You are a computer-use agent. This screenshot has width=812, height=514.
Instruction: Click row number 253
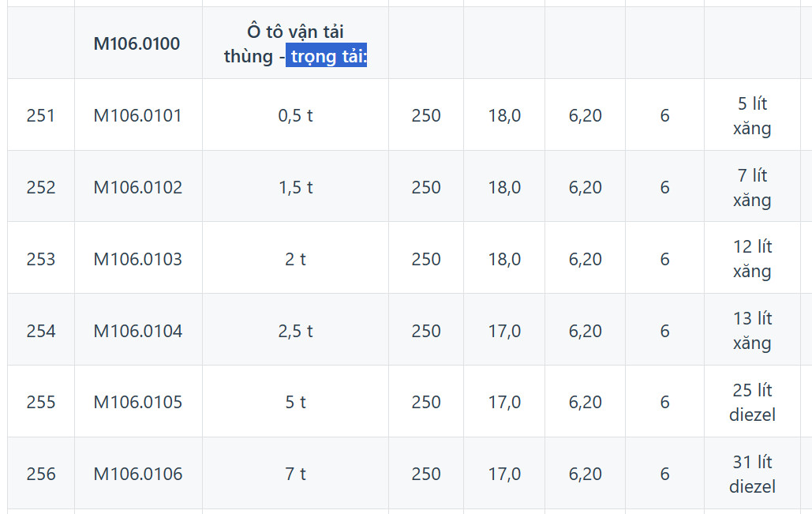click(41, 258)
